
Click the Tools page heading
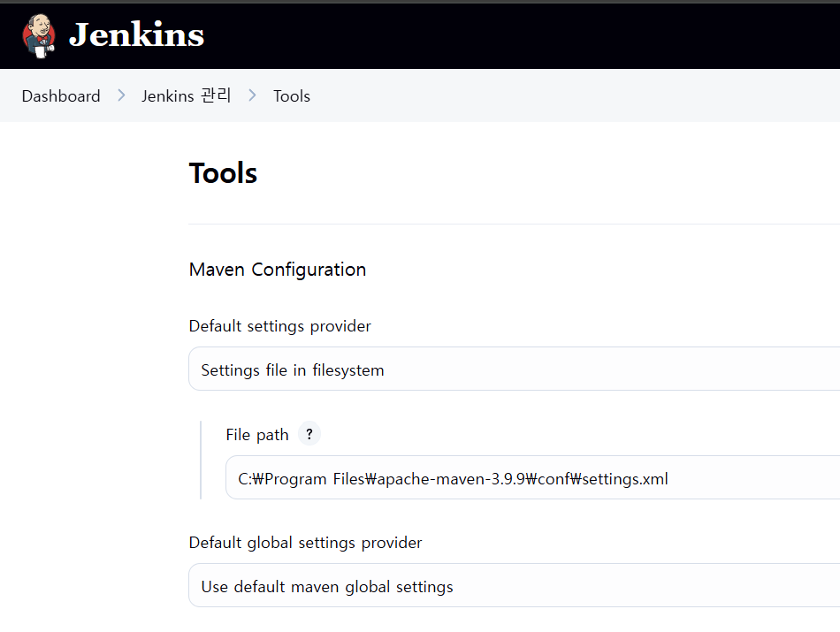click(x=223, y=173)
